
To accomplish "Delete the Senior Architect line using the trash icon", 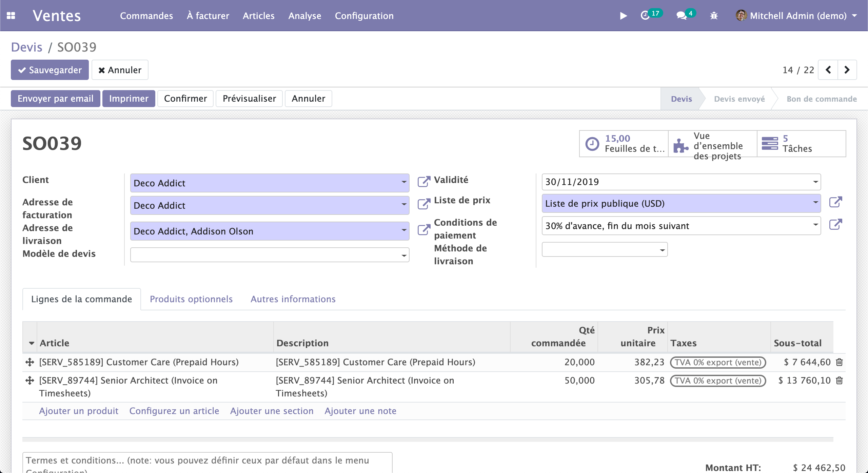I will click(x=839, y=380).
